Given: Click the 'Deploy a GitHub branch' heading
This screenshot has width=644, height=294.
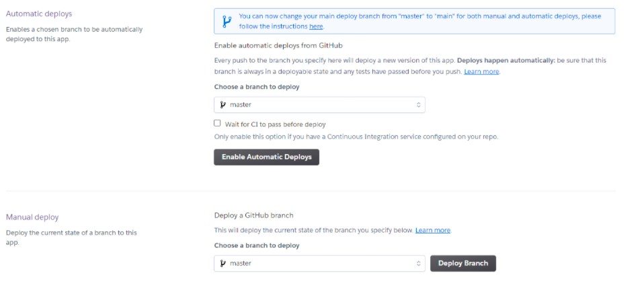Looking at the screenshot, I should 254,215.
